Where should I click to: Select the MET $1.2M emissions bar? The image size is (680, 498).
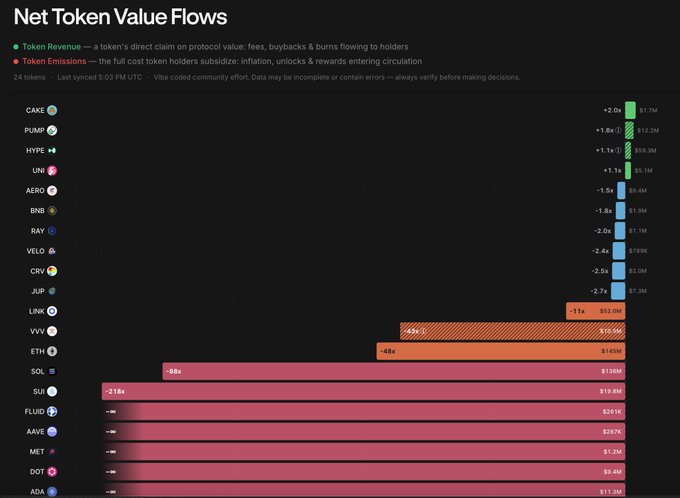[363, 452]
